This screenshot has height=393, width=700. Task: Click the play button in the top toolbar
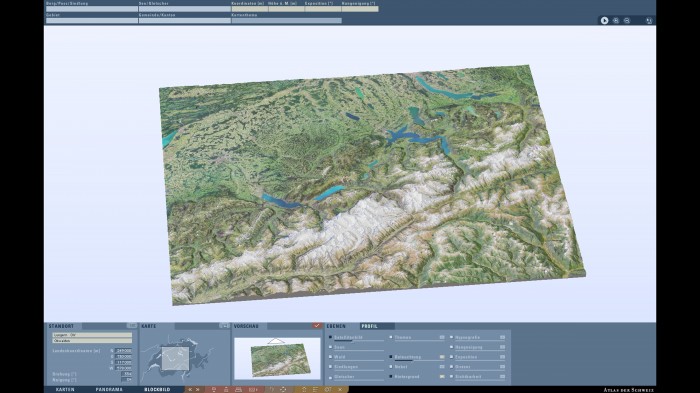[x=604, y=21]
